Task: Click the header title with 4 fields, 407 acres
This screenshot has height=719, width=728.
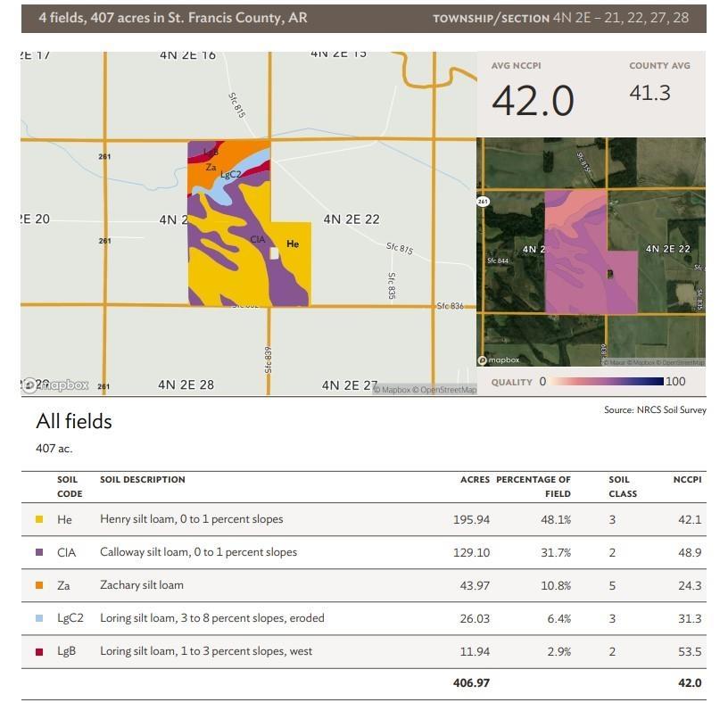Action: (x=173, y=18)
